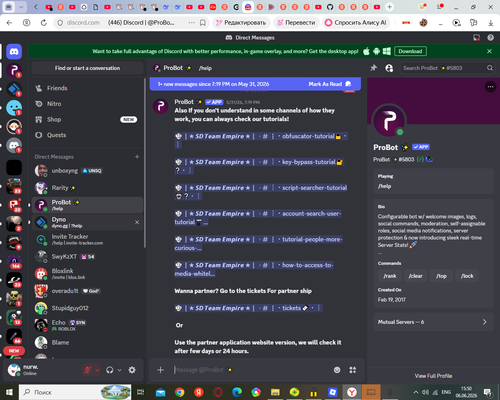Image resolution: width=500 pixels, height=400 pixels.
Task: Open Nitro tab
Action: point(87,104)
